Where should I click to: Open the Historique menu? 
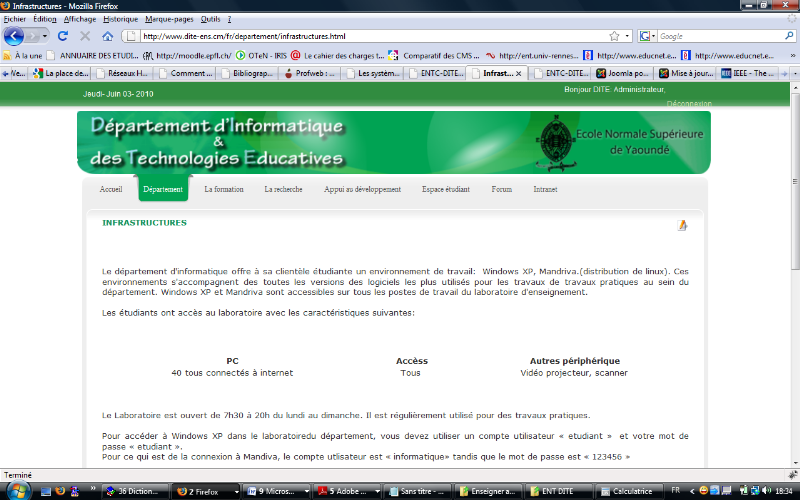pyautogui.click(x=120, y=19)
